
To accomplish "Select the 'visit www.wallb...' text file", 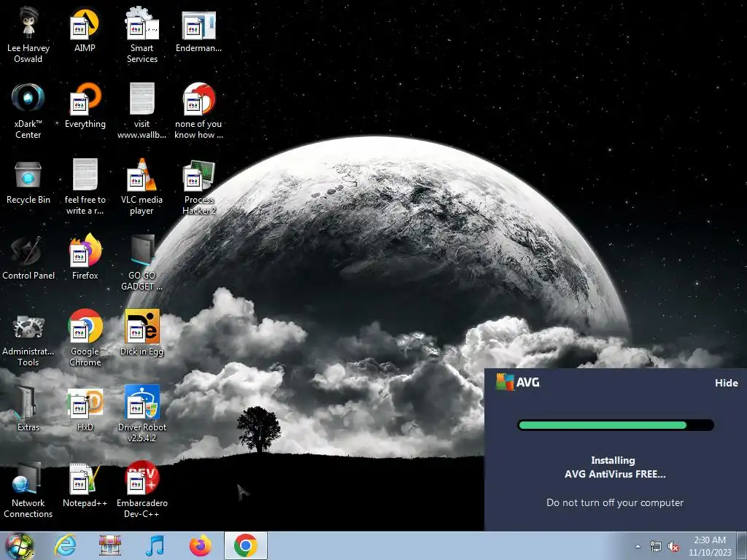I will point(142,111).
